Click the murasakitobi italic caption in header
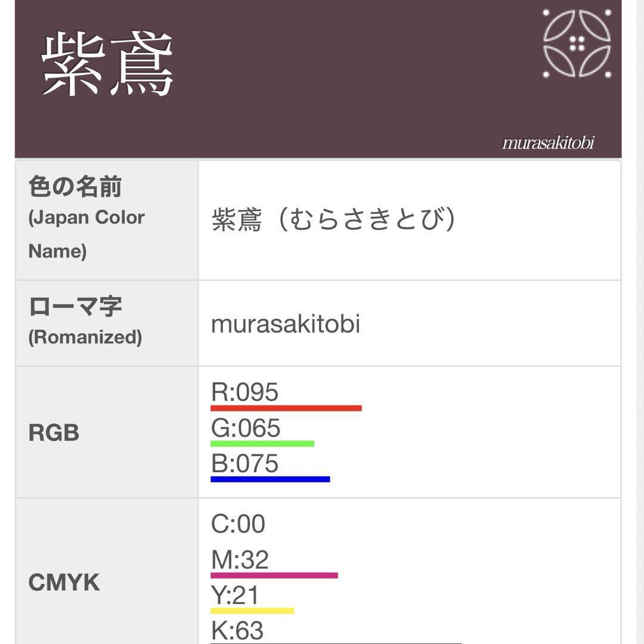This screenshot has width=644, height=644. pos(547,143)
